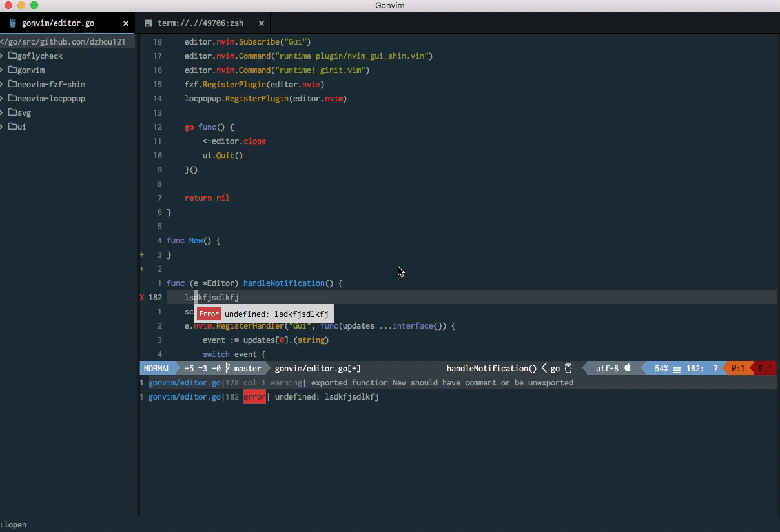This screenshot has width=780, height=532.
Task: Click the +5 ~3 -0 git changes segment
Action: pos(203,369)
